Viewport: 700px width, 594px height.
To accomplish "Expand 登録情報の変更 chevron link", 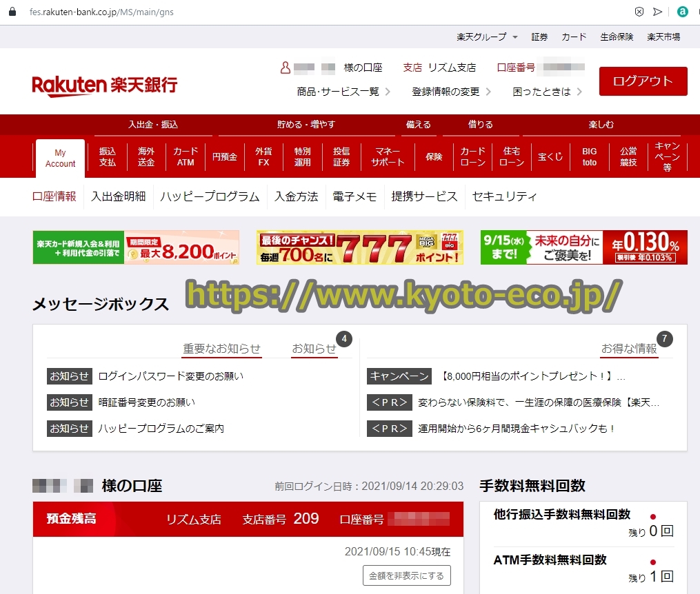I will [451, 92].
